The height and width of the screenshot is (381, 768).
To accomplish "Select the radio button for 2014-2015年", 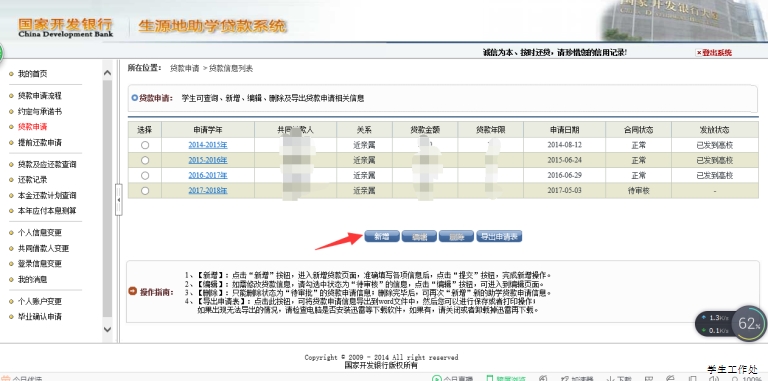I will click(144, 145).
